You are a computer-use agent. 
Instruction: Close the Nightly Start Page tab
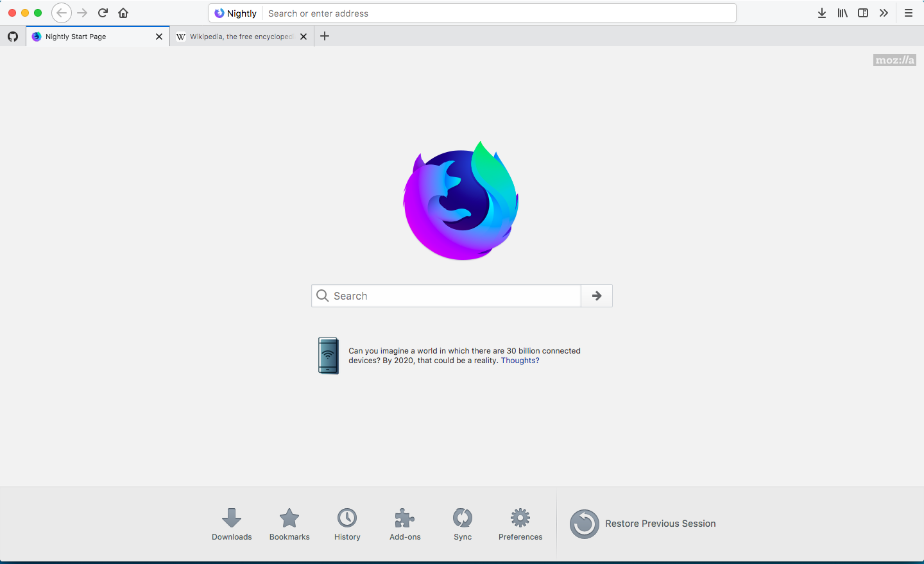[x=159, y=37]
